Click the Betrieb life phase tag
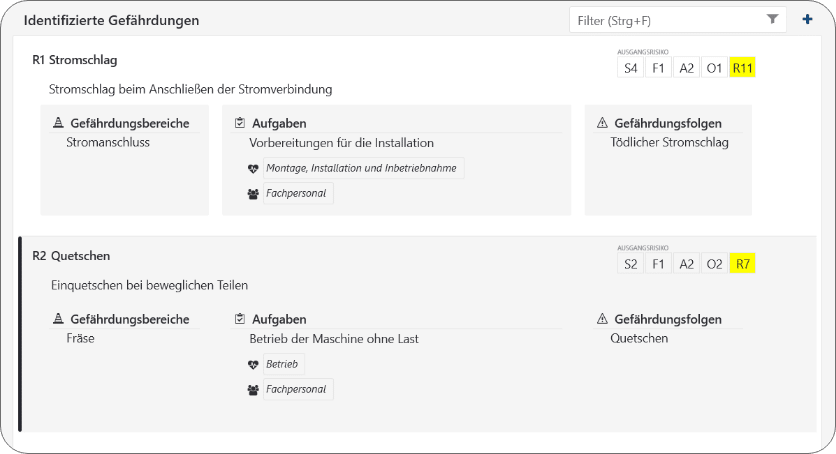836x454 pixels. (284, 364)
